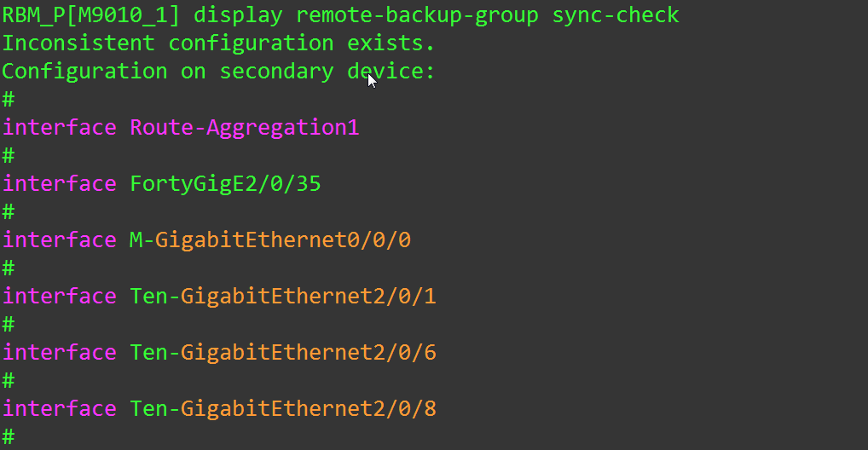
Task: Click the word 'interface' before Ten-GigabitEthernet2/0/6
Action: (x=60, y=353)
